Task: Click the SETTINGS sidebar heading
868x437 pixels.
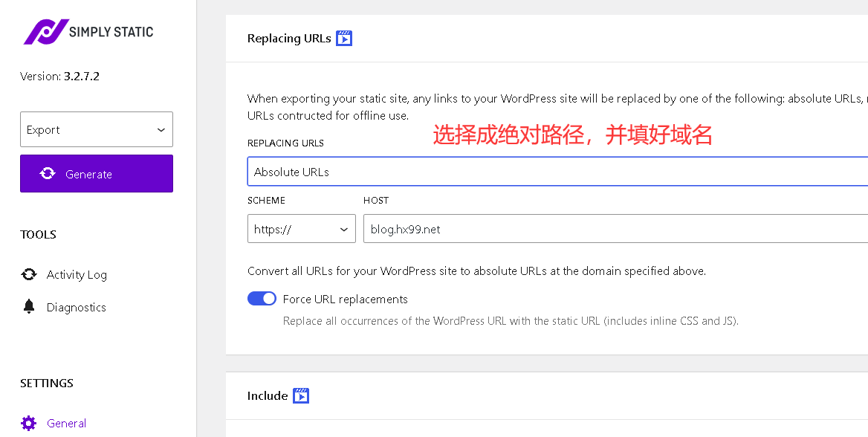Action: pos(47,383)
